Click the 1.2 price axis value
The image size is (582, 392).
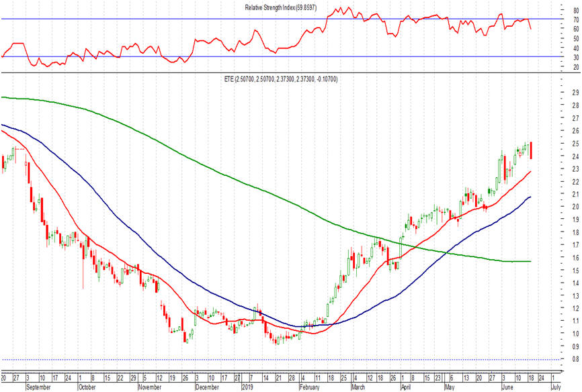click(x=575, y=309)
